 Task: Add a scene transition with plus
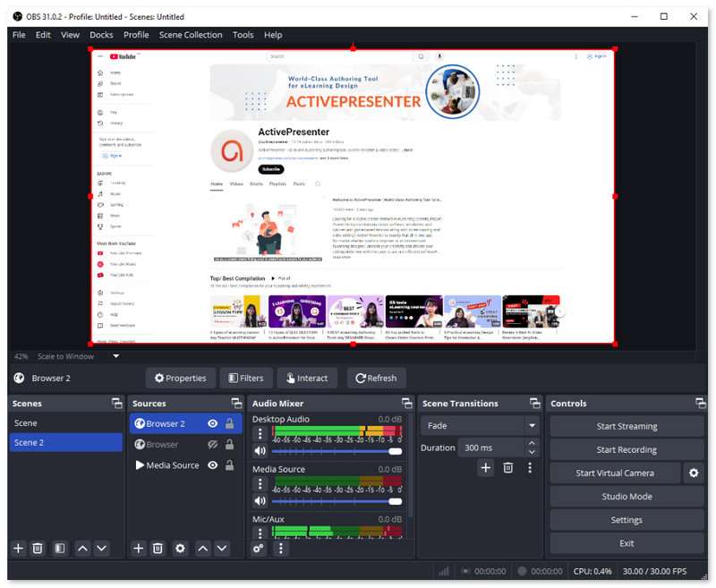point(486,467)
